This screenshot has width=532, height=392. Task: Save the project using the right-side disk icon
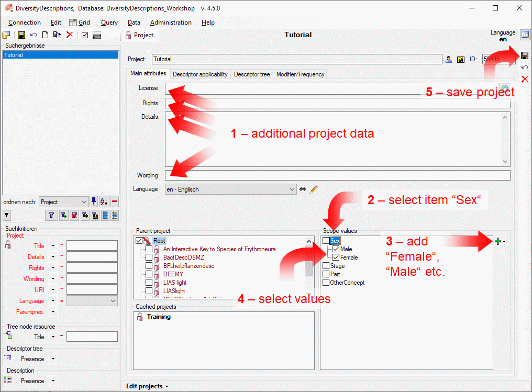coord(525,55)
